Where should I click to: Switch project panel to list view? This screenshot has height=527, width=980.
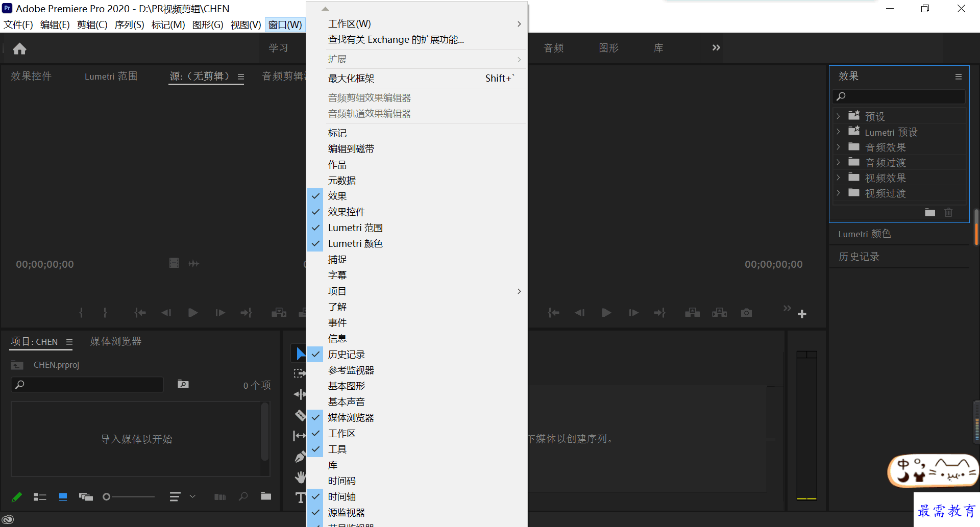(40, 497)
